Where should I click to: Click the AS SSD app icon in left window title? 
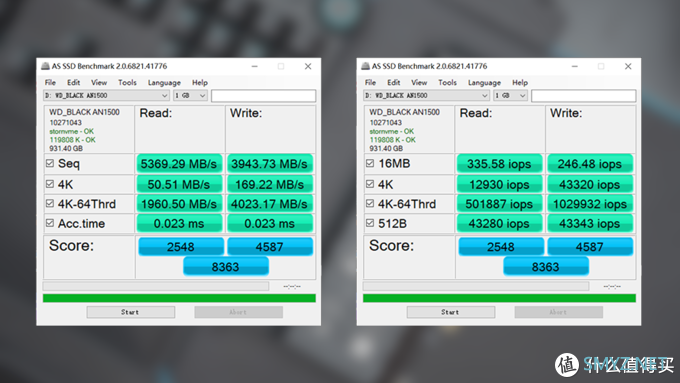click(x=45, y=66)
